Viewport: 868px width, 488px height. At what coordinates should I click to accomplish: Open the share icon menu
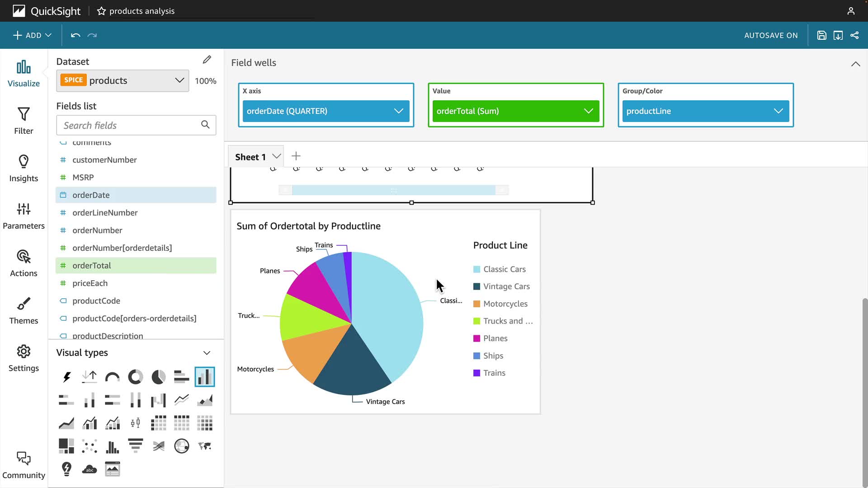tap(854, 35)
